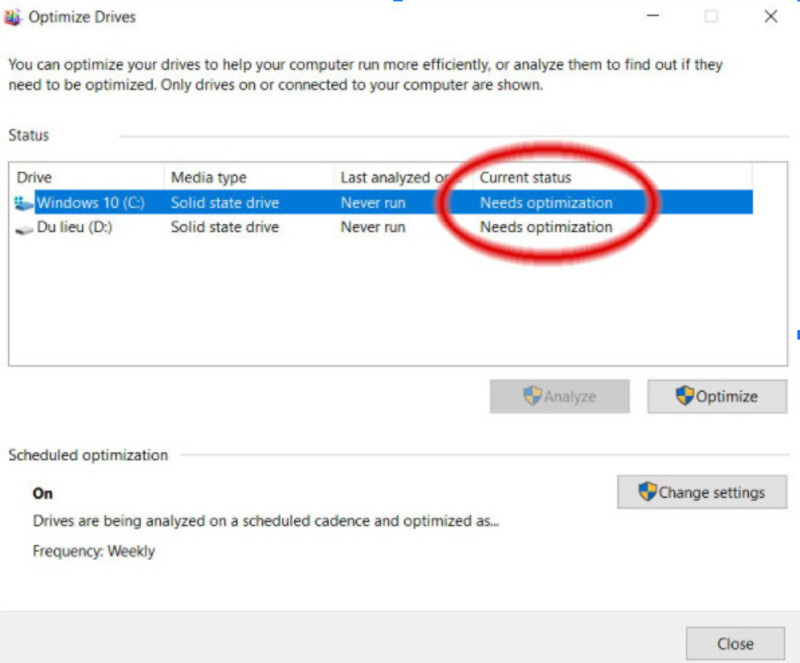Click Solid state drive cell for Du lieu (D:)
Viewport: 800px width, 663px height.
224,227
